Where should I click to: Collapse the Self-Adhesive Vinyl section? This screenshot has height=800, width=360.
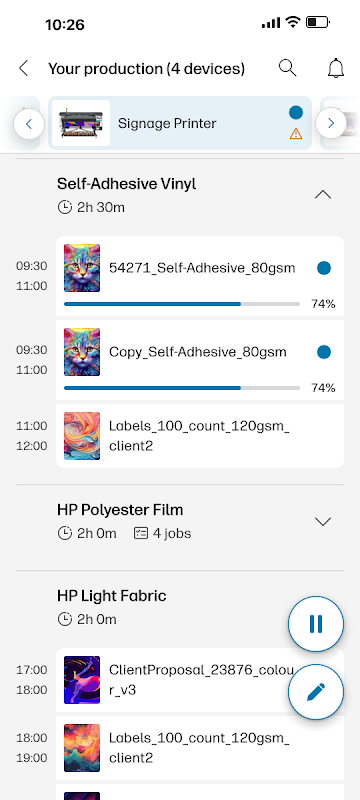click(x=323, y=195)
